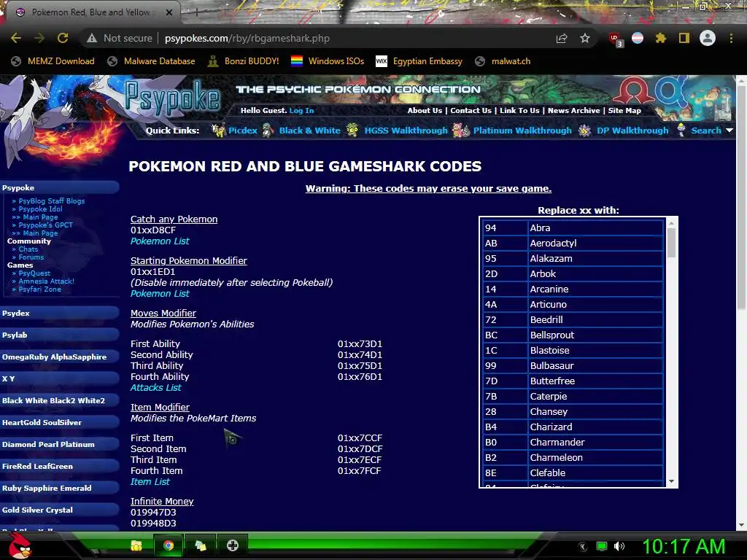Click the Pikachu icon beside Picdex

click(x=219, y=130)
